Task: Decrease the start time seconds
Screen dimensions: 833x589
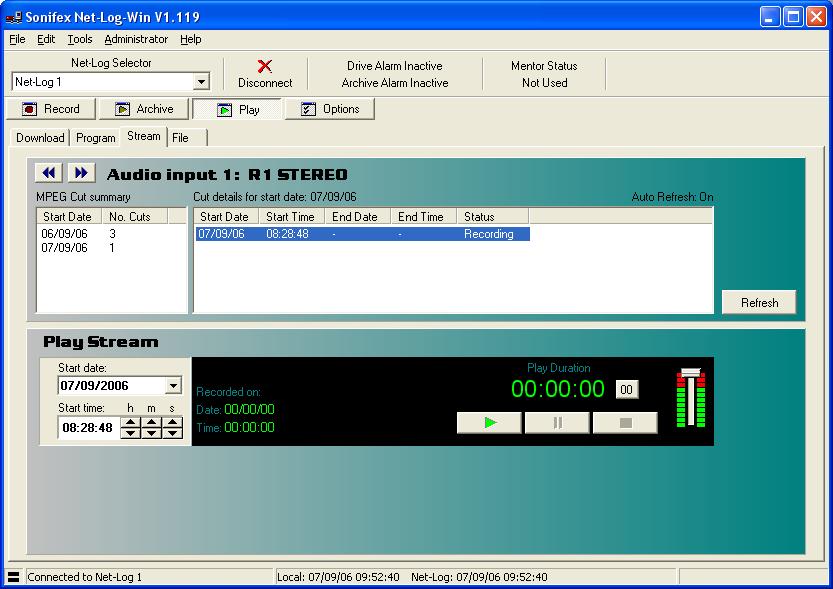Action: click(172, 433)
